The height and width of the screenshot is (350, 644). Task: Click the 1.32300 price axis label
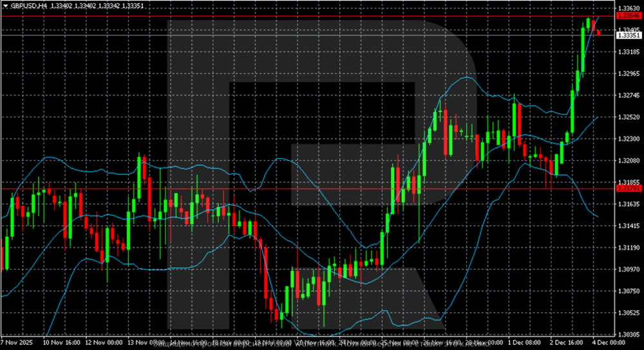tap(629, 139)
